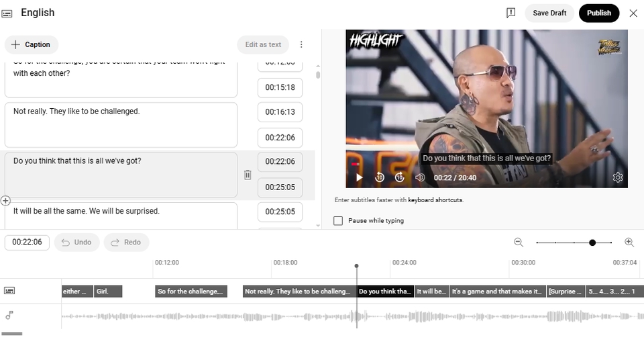The height and width of the screenshot is (356, 644).
Task: Edit caption 'It will be all the same'
Action: pyautogui.click(x=121, y=216)
